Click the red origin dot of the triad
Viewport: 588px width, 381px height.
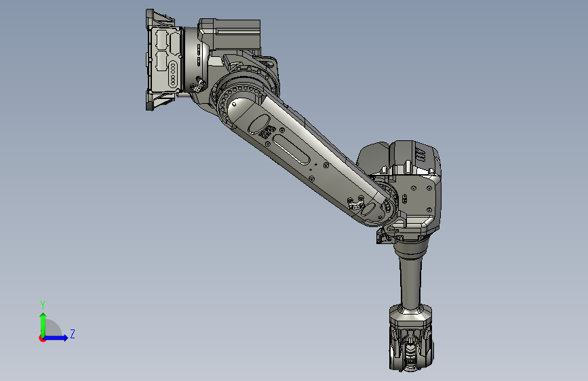pyautogui.click(x=42, y=338)
